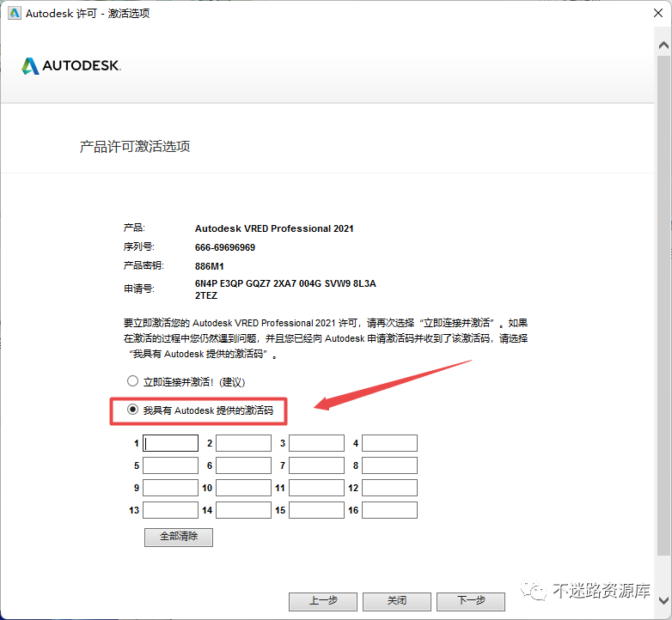Click activation code field 8
Screen dimensions: 672x620
tap(389, 465)
